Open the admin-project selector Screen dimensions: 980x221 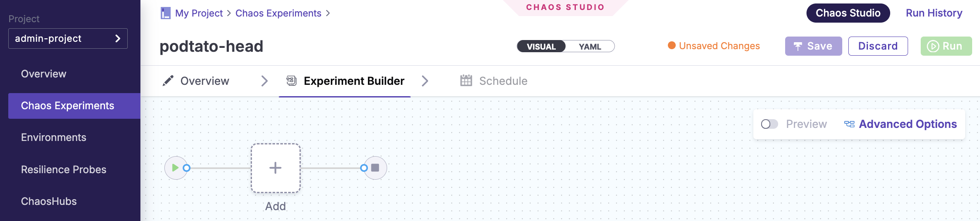point(68,39)
